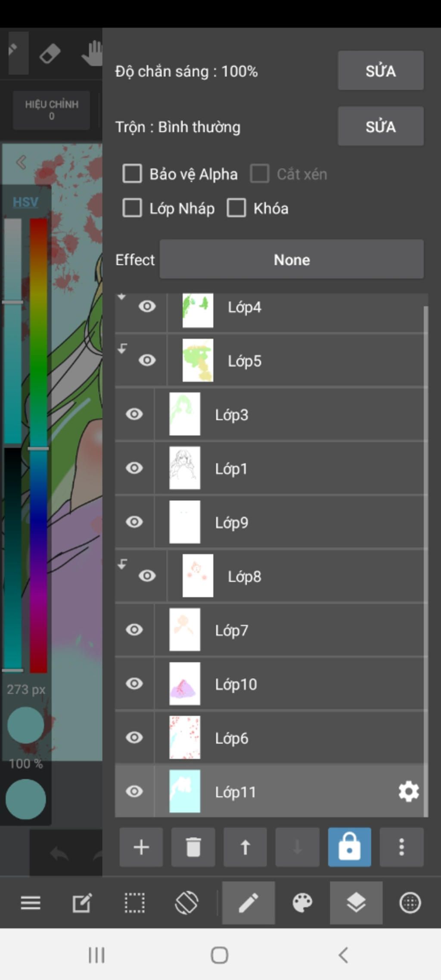Viewport: 441px width, 980px height.
Task: Switch to the HSV color tab
Action: tap(25, 202)
